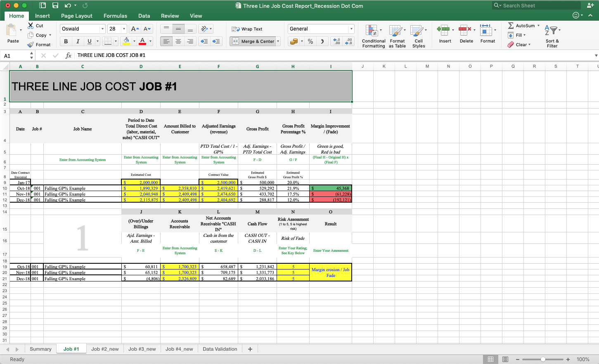
Task: Add new sheet with plus button
Action: tap(250, 349)
